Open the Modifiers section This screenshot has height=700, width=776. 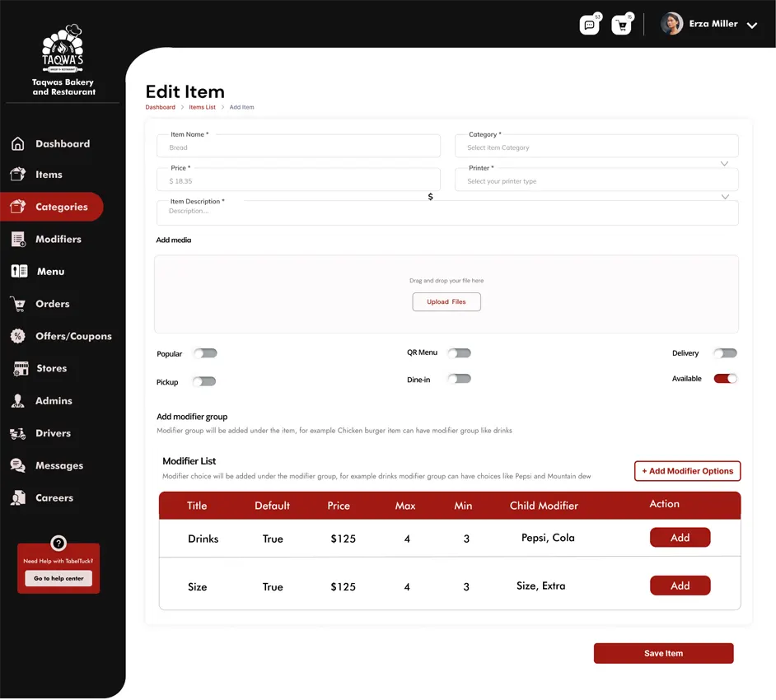(x=58, y=239)
